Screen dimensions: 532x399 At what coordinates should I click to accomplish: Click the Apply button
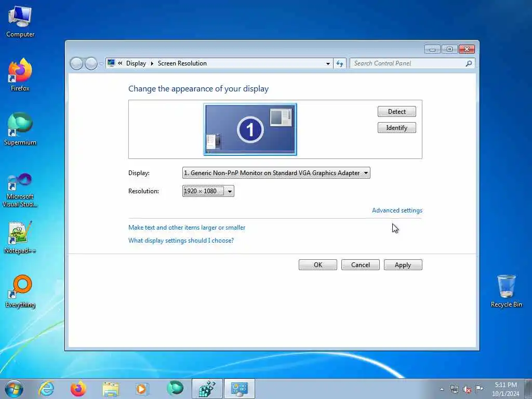pos(403,265)
